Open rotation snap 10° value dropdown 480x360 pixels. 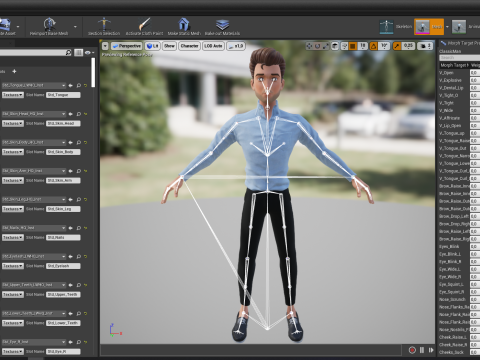point(384,46)
